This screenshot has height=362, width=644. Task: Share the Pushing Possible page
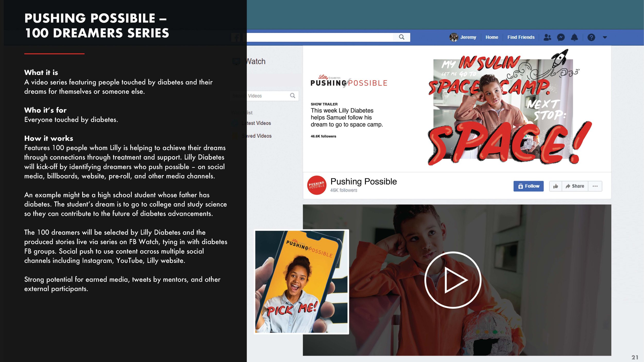[x=575, y=186]
